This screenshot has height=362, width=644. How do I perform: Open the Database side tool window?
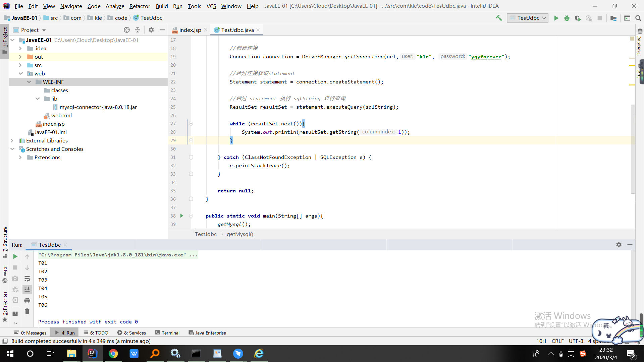[x=639, y=41]
